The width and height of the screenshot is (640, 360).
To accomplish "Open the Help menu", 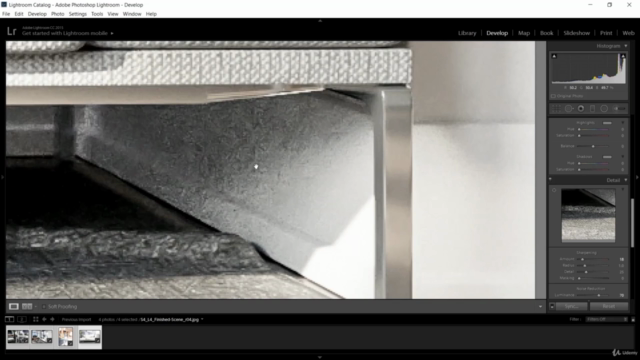I will tap(151, 14).
